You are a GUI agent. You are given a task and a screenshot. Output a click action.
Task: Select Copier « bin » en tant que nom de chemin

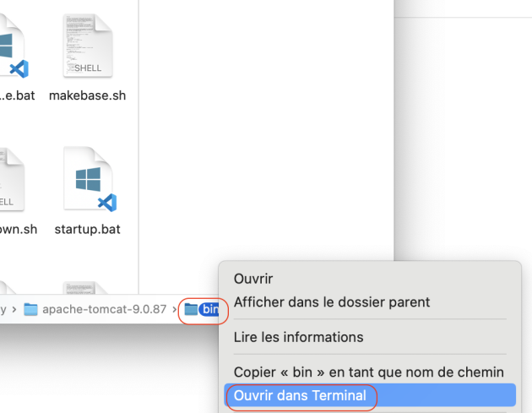pyautogui.click(x=368, y=372)
